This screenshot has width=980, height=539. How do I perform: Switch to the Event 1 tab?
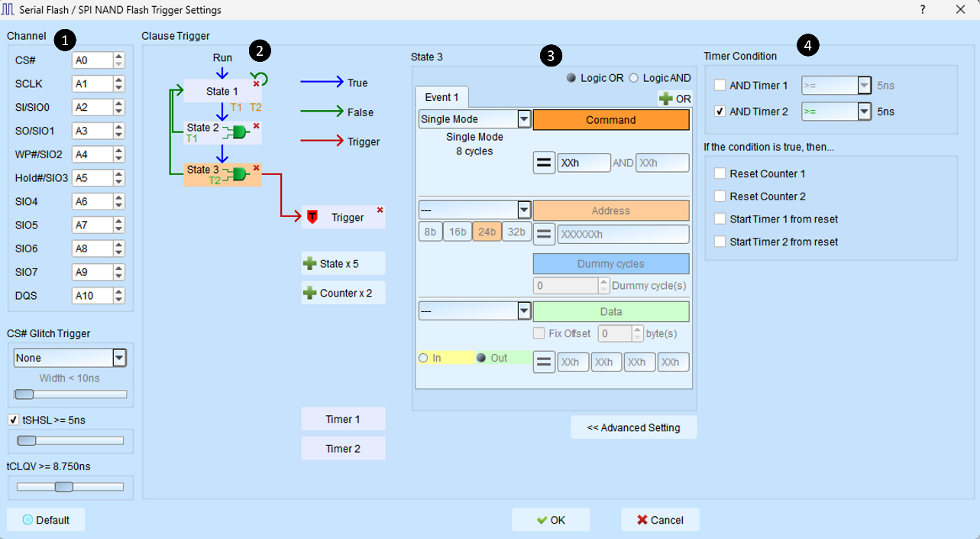pos(441,97)
